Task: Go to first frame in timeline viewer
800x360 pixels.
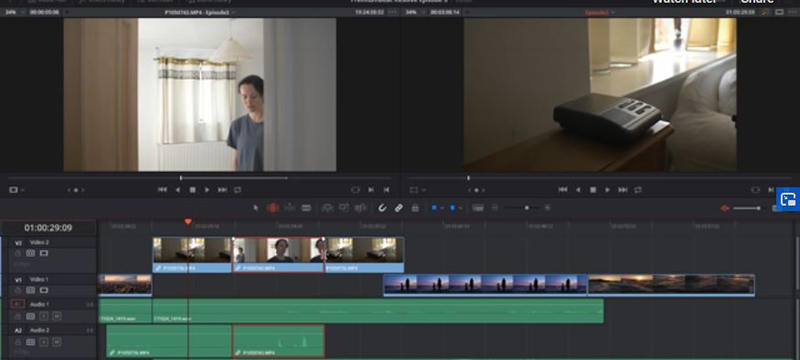Action: tap(563, 190)
